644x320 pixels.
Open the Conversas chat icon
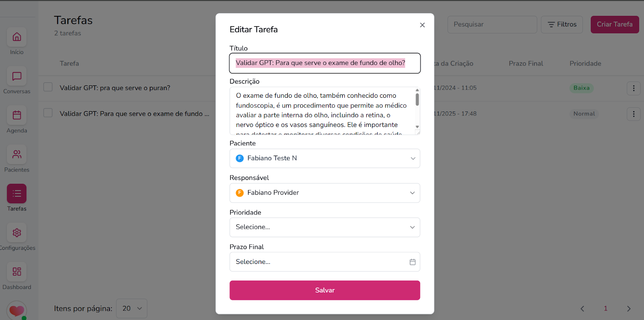17,76
